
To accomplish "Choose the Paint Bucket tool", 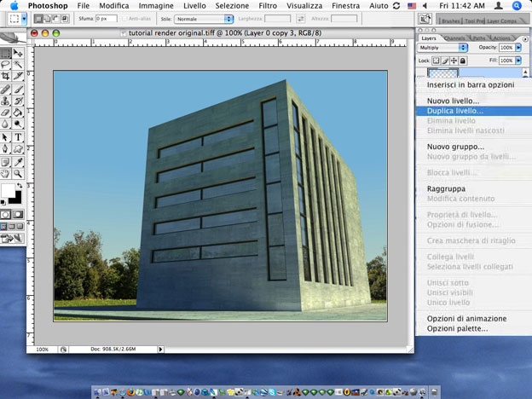I will pyautogui.click(x=18, y=112).
